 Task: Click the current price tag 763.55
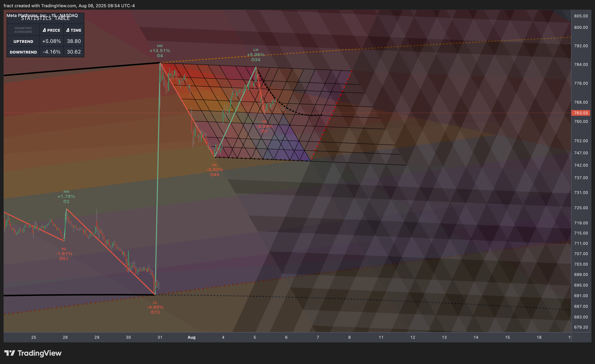tap(581, 113)
